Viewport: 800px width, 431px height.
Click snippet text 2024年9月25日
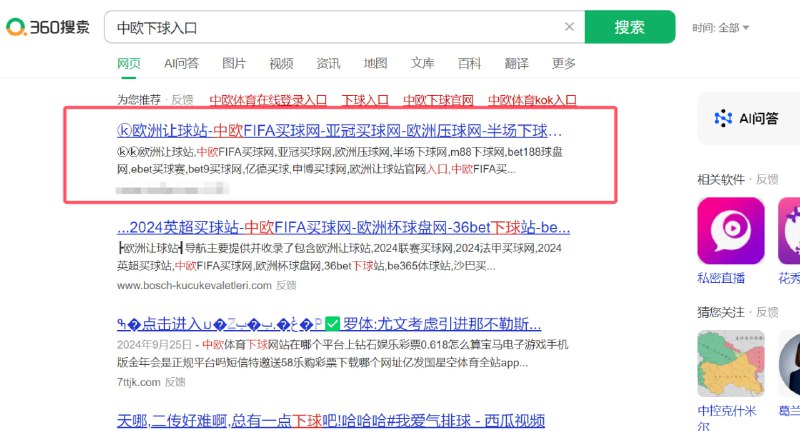[154, 345]
